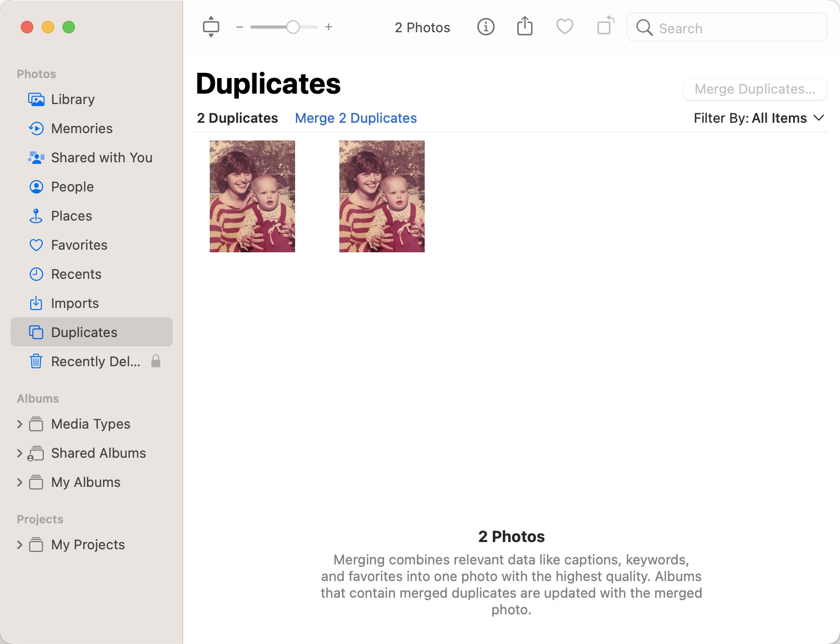
Task: Open the Library section in the sidebar
Action: pyautogui.click(x=72, y=99)
